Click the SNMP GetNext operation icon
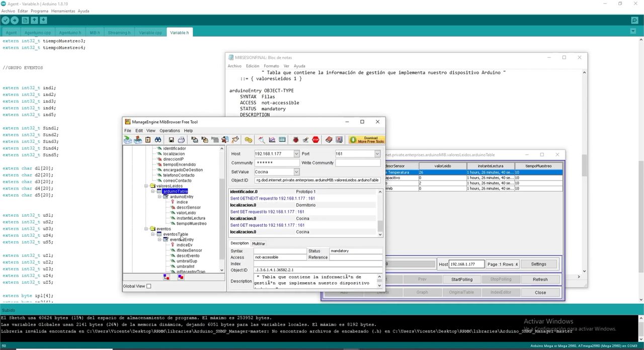 point(204,140)
